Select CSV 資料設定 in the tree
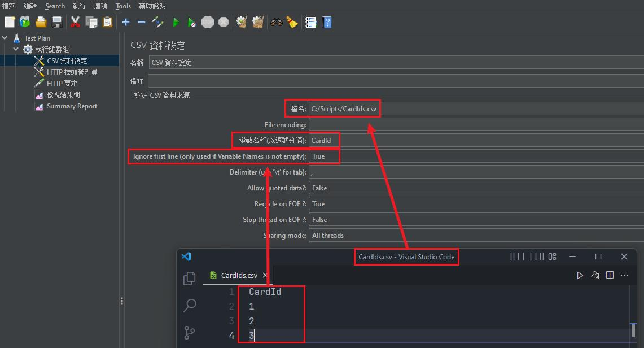The height and width of the screenshot is (348, 644). tap(67, 61)
